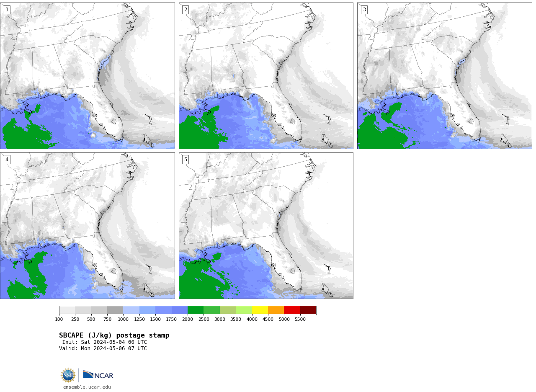This screenshot has height=392, width=536.
Task: Click the 3000 colorbar tick label
Action: coord(220,319)
